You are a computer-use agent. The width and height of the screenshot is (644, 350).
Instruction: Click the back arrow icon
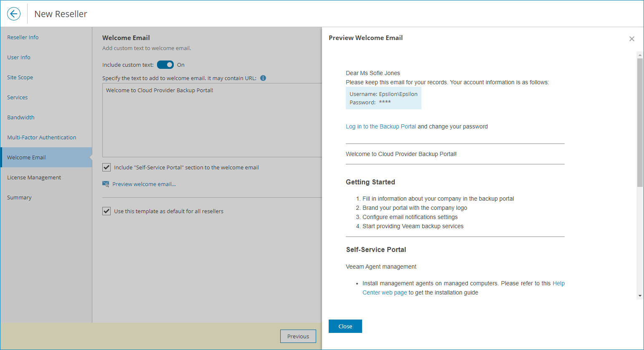14,14
